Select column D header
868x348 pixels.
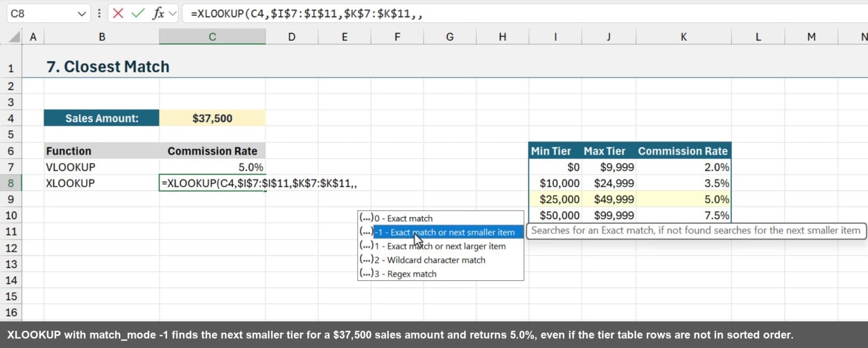[x=292, y=37]
